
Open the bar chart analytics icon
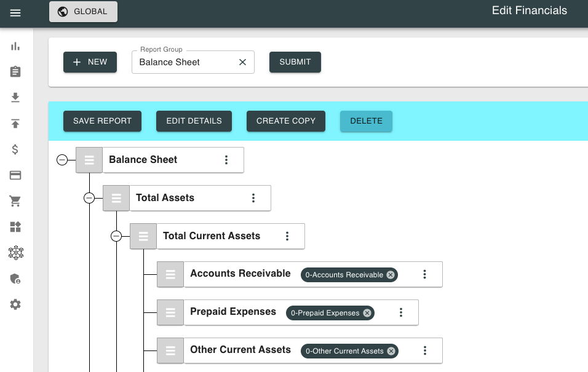tap(15, 46)
